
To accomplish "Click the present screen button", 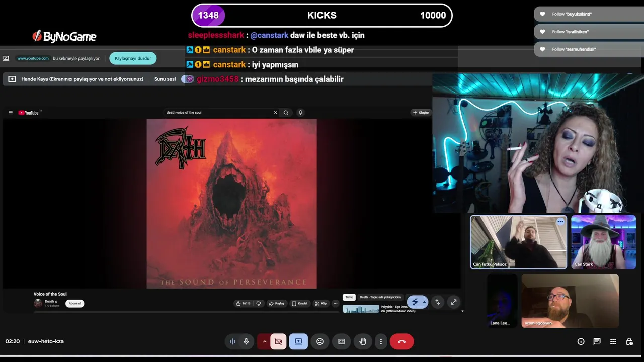I will tap(298, 341).
